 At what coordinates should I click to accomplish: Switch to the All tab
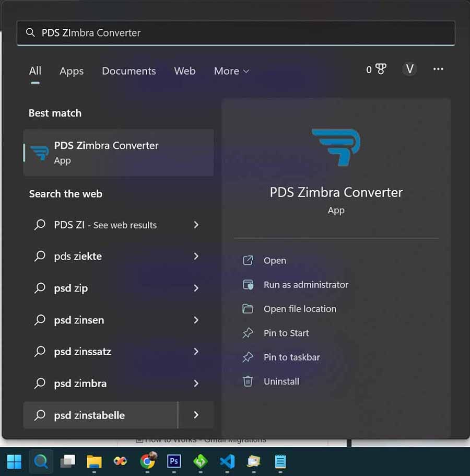35,71
